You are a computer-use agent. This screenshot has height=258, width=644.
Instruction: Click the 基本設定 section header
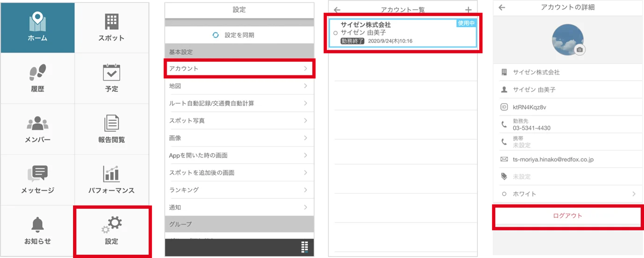239,52
